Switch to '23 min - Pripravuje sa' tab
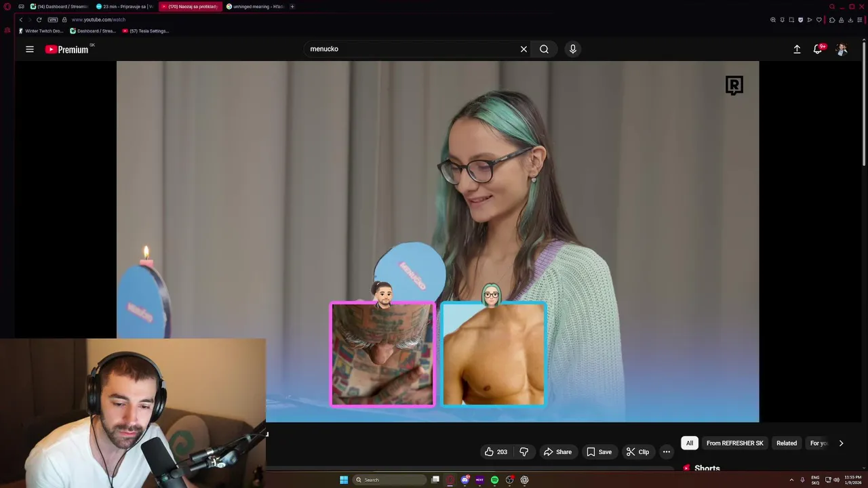 tap(123, 6)
